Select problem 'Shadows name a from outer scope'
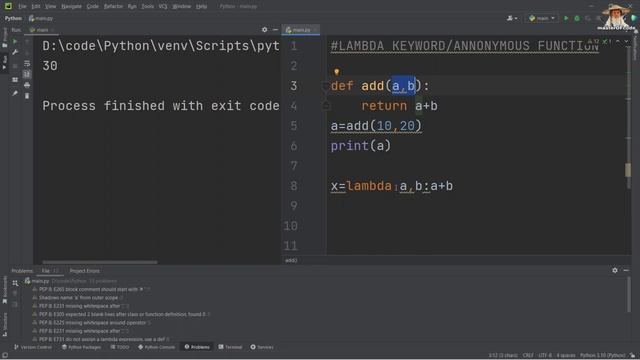This screenshot has width=640, height=360. [x=78, y=298]
